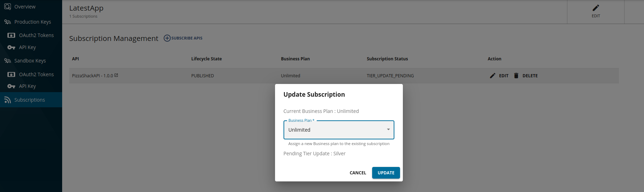The width and height of the screenshot is (644, 192).
Task: Click the PizzaShackAPI - 1.0.0 link
Action: point(92,76)
